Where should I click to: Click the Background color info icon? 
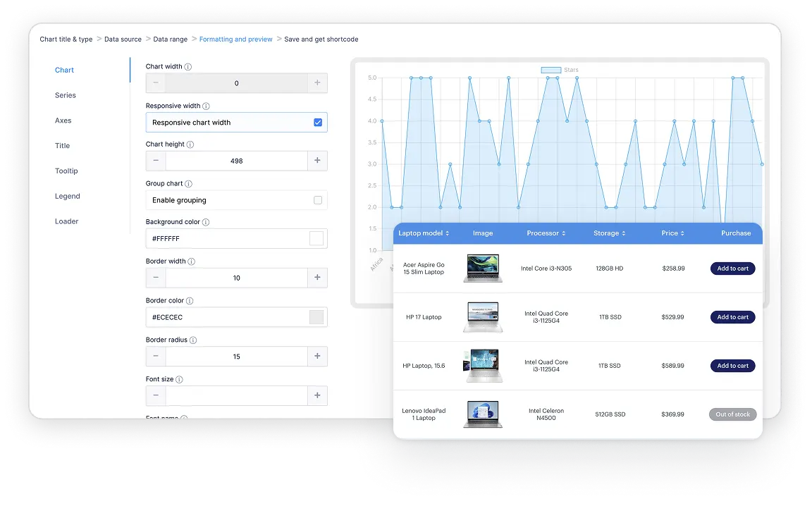[x=206, y=222]
